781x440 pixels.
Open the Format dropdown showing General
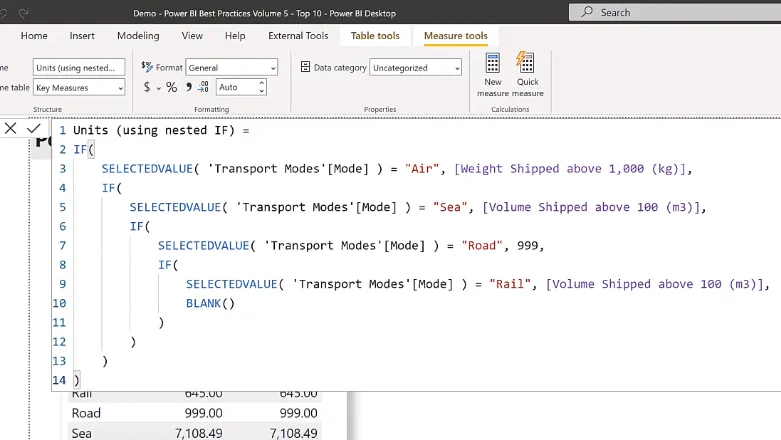pos(232,67)
